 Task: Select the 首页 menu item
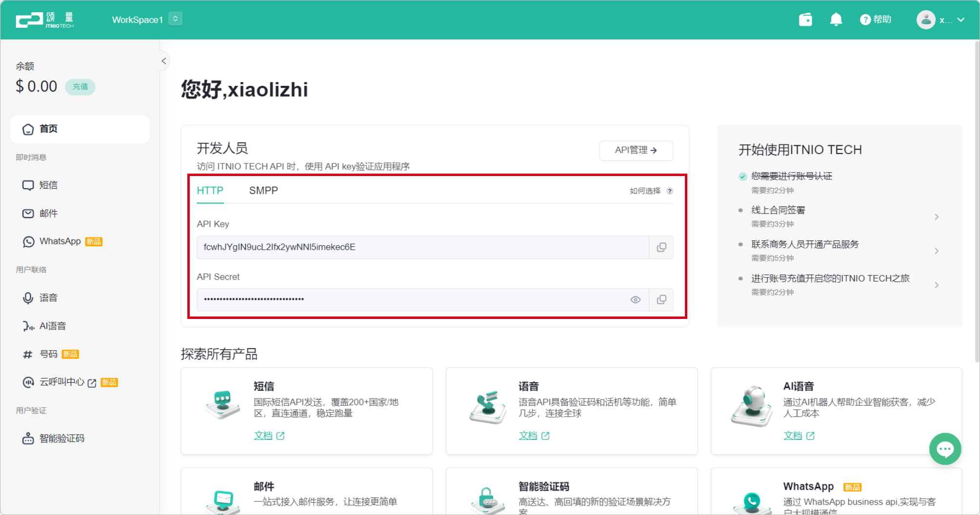(48, 129)
